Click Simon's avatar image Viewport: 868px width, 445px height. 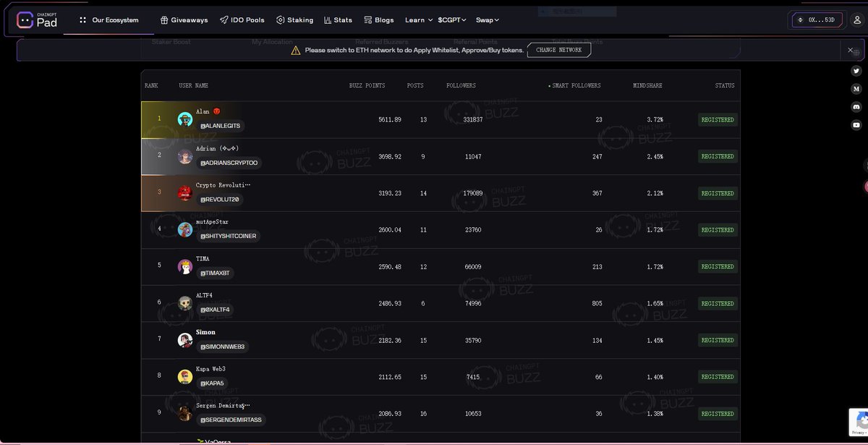click(x=185, y=340)
